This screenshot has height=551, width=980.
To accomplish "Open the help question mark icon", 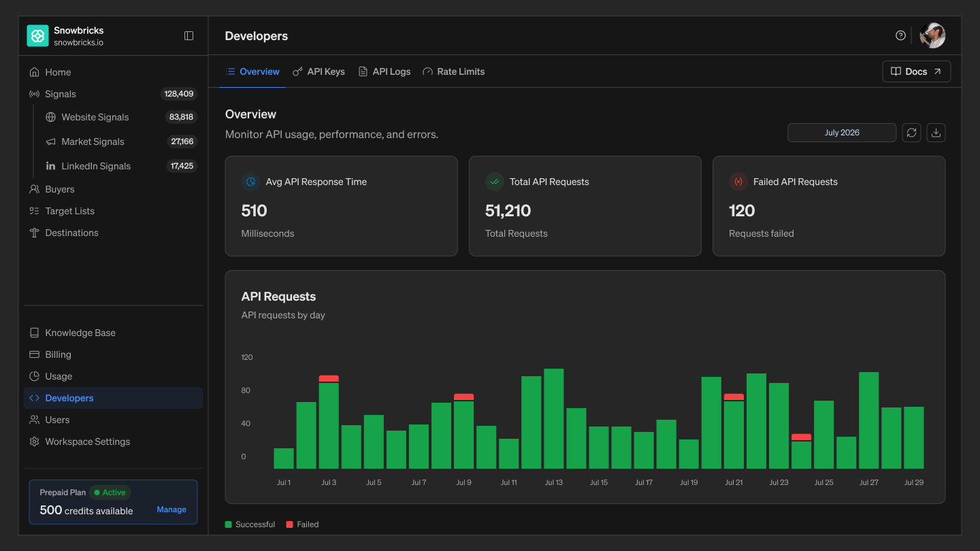I will (x=900, y=35).
